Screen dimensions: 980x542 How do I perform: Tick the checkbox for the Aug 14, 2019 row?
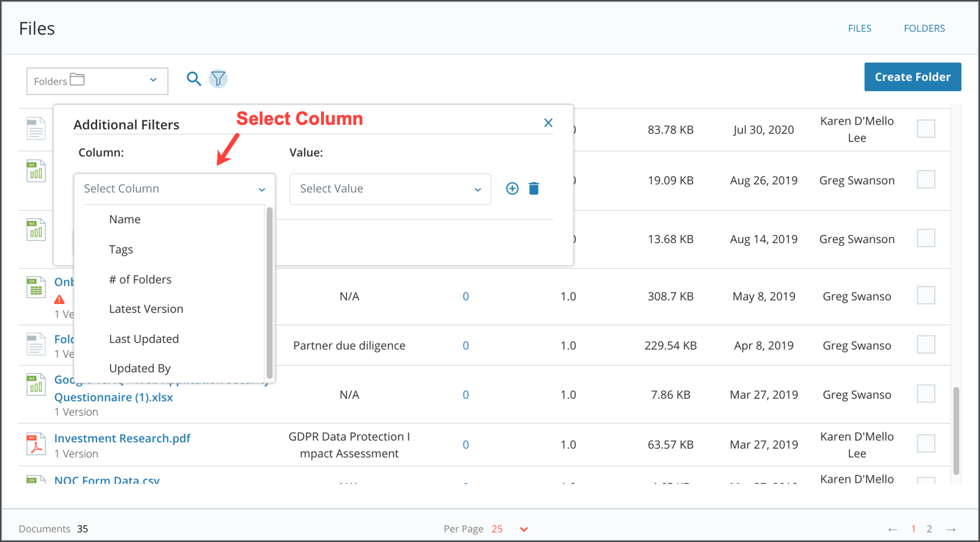(926, 238)
